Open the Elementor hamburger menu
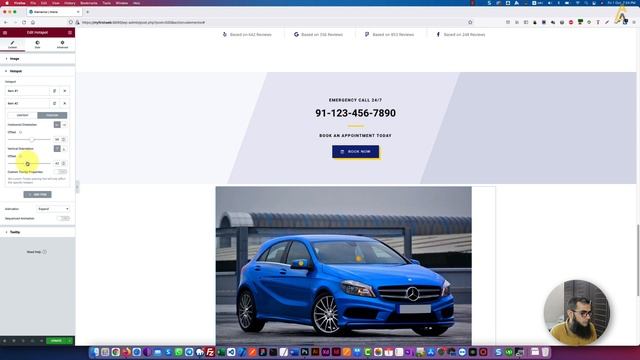Image resolution: width=640 pixels, height=360 pixels. coord(5,33)
